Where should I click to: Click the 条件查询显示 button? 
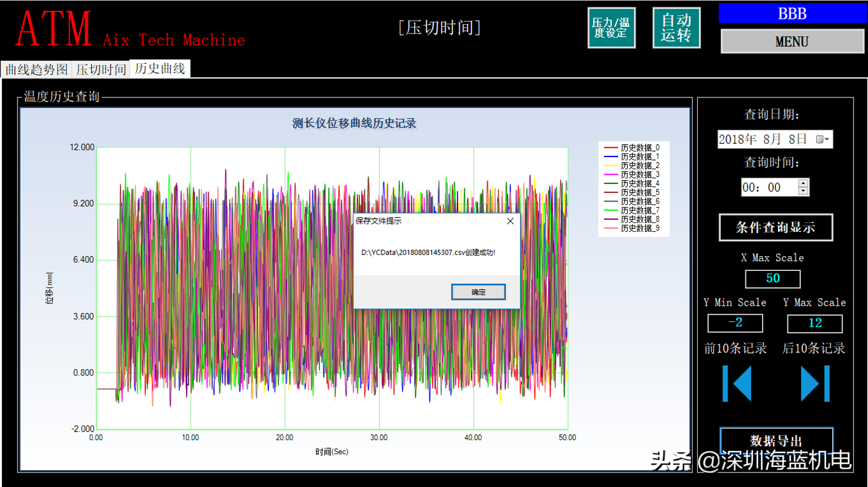pos(776,227)
